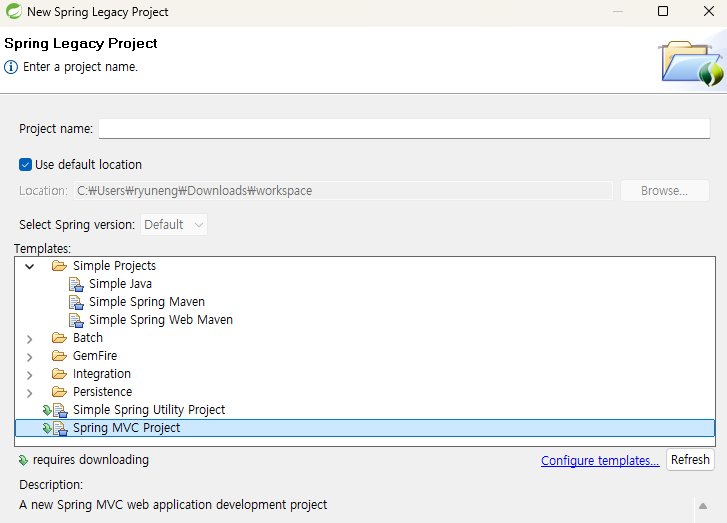
Task: Select the Integration folder label
Action: click(102, 374)
